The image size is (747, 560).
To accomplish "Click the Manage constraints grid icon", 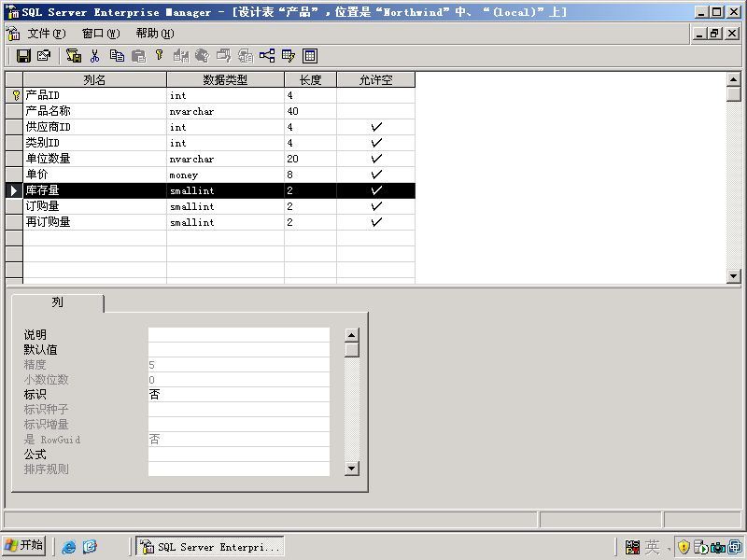I will 310,56.
